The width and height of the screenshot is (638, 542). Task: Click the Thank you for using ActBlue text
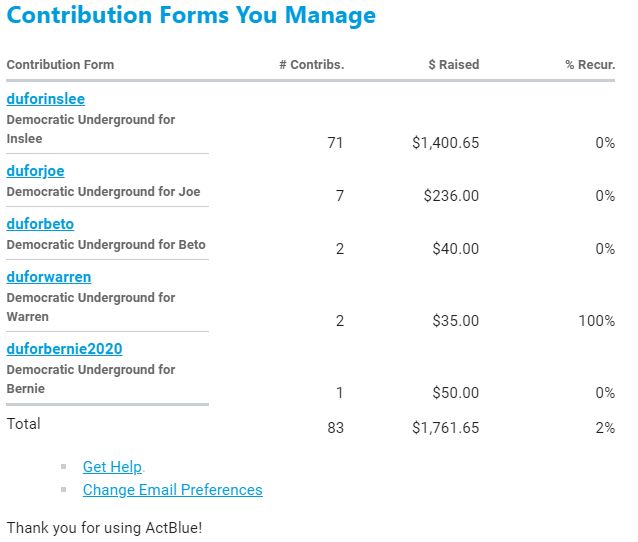click(104, 526)
